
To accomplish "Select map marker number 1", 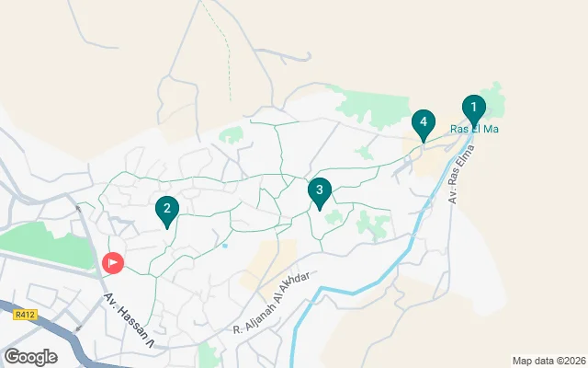I will [474, 109].
